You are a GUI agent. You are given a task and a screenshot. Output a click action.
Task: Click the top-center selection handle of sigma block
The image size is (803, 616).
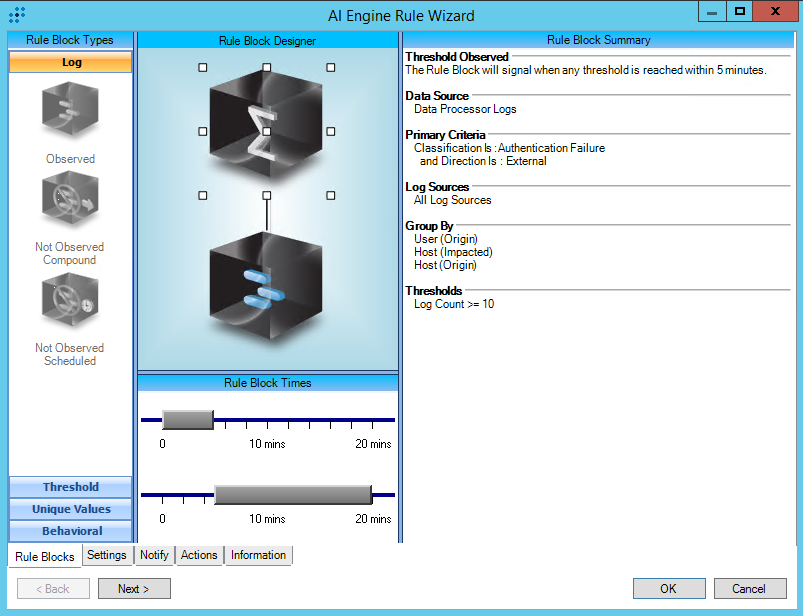click(x=267, y=67)
